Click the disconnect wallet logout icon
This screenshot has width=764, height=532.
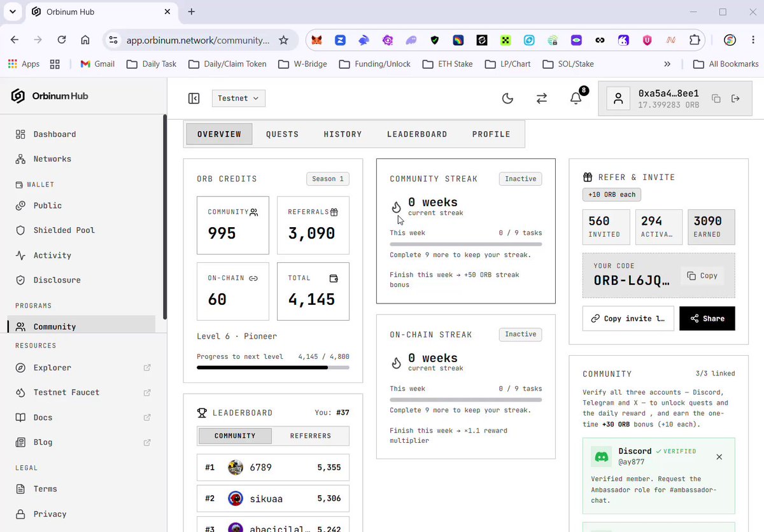coord(735,99)
